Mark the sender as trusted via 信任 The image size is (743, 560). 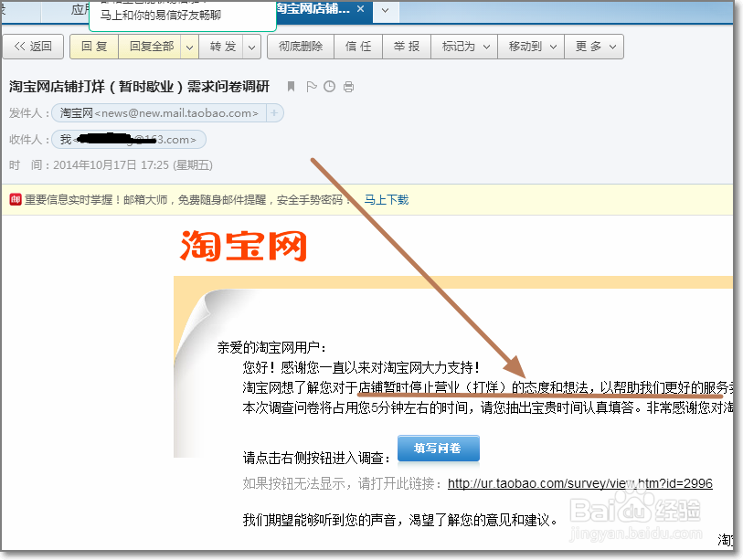pos(358,47)
